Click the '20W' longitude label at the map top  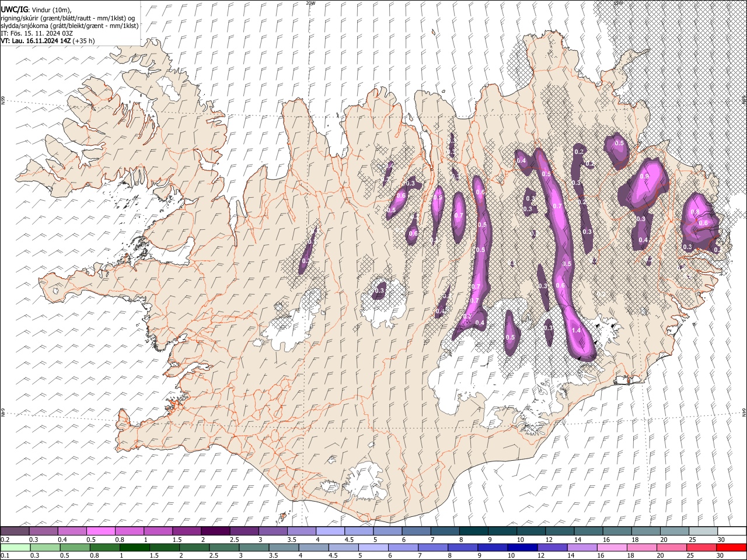point(311,3)
